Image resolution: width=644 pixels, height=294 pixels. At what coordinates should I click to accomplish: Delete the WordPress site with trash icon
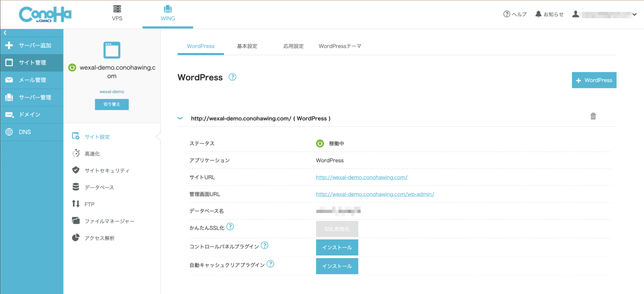click(x=593, y=116)
